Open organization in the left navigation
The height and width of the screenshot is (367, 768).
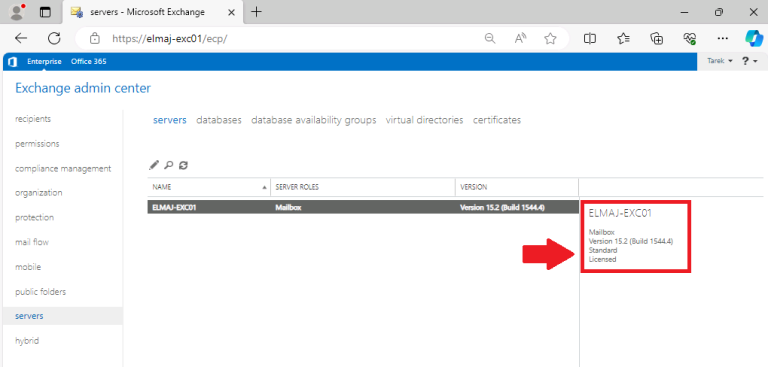[x=39, y=193]
